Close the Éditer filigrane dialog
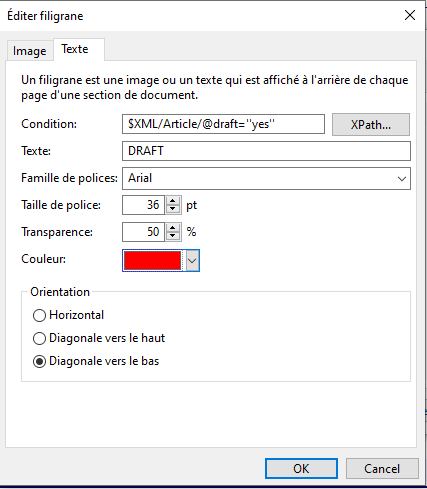Screen dimensions: 427x489 (410, 15)
